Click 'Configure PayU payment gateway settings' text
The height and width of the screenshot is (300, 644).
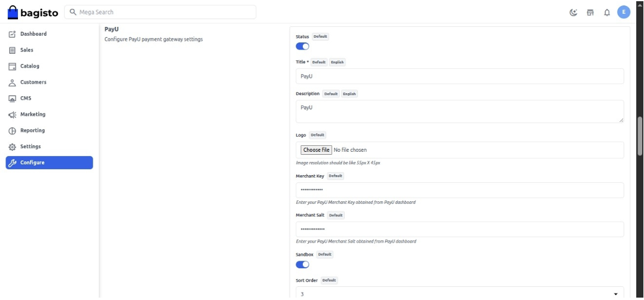pyautogui.click(x=154, y=40)
